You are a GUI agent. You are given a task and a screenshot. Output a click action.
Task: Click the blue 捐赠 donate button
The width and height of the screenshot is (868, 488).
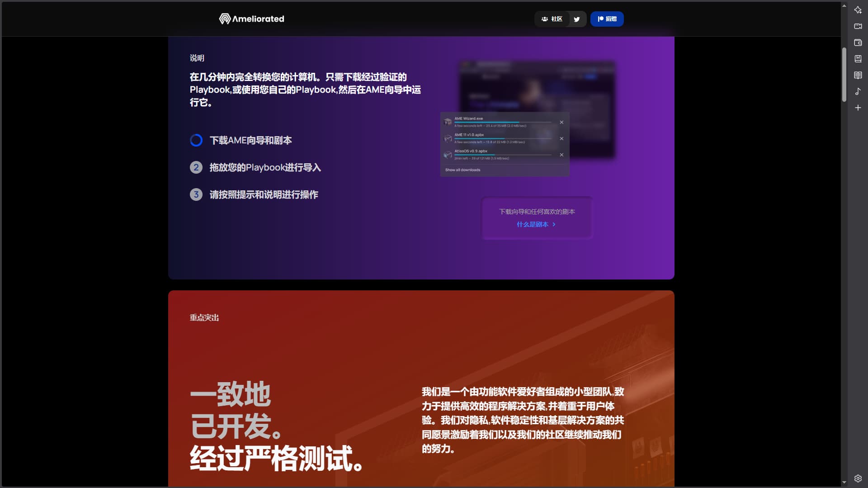click(x=607, y=19)
